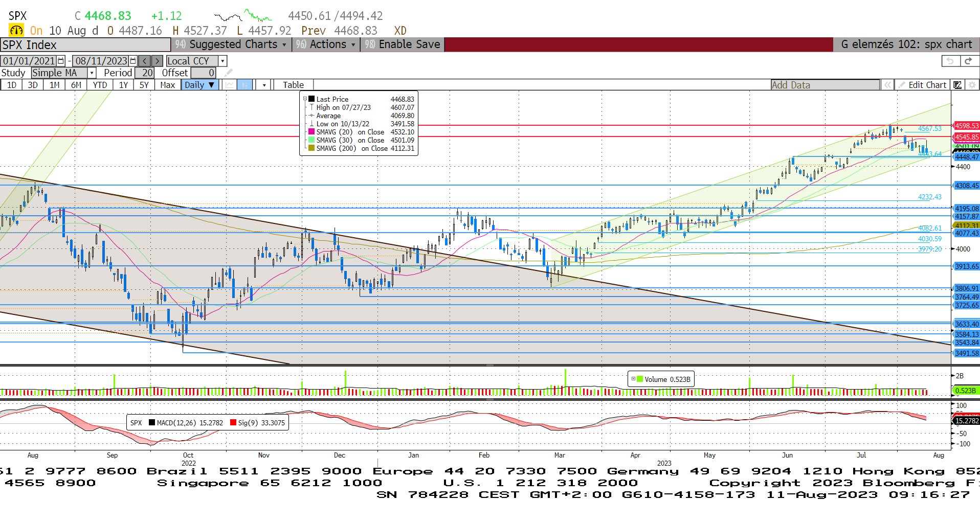This screenshot has width=980, height=523.
Task: Click the SMAVG (20) pink legend swatch
Action: tap(311, 132)
